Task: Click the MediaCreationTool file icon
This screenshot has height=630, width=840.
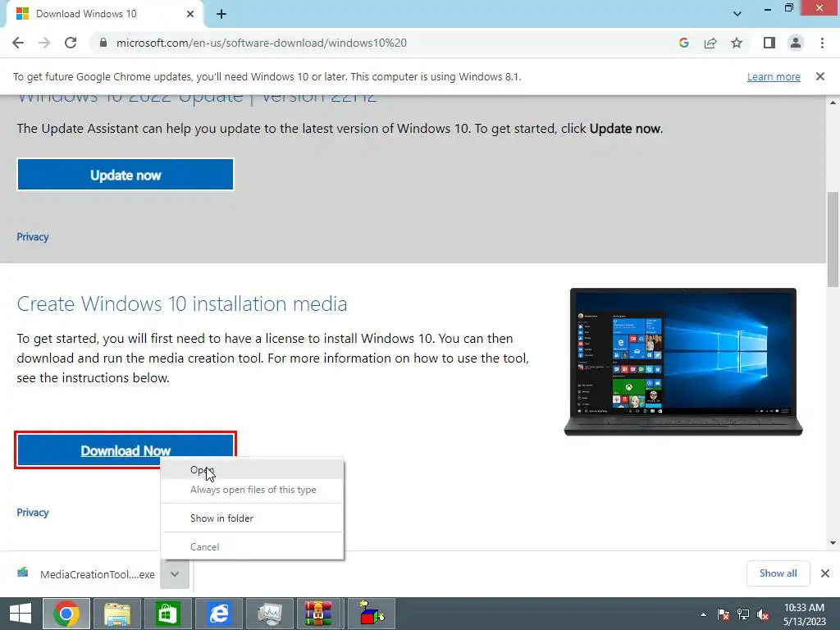Action: tap(22, 573)
